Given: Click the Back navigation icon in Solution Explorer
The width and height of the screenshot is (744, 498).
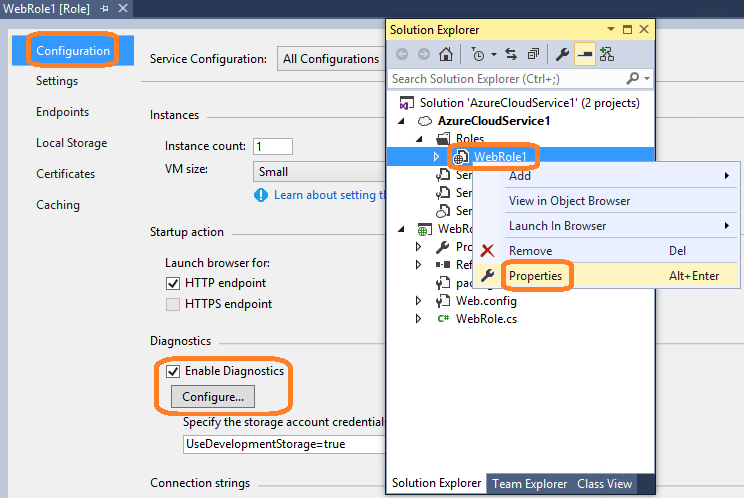Looking at the screenshot, I should click(x=402, y=55).
